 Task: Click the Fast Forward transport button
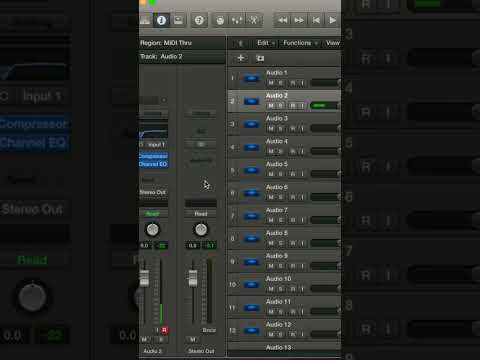click(299, 21)
